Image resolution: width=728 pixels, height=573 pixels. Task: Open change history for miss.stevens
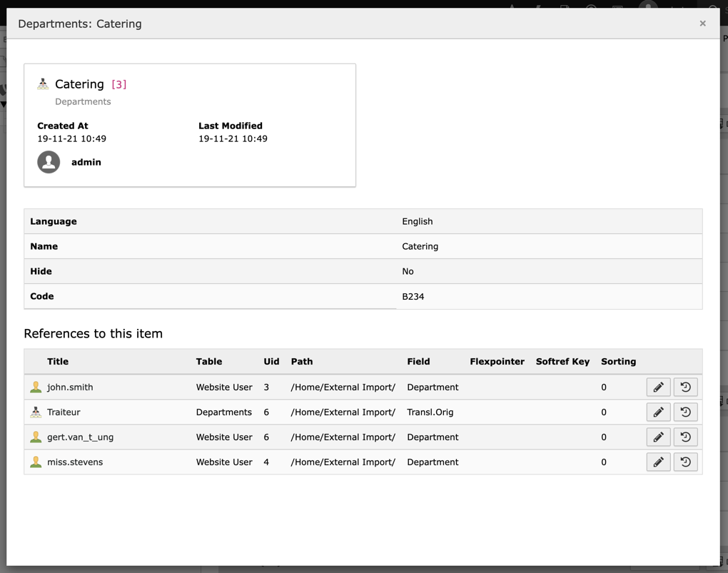tap(685, 462)
